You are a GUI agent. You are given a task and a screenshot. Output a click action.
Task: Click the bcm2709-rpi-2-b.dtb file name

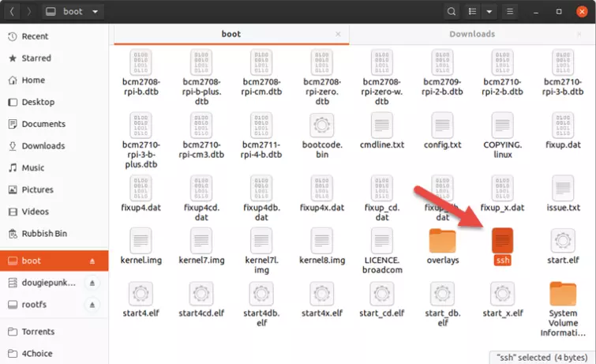pos(442,87)
